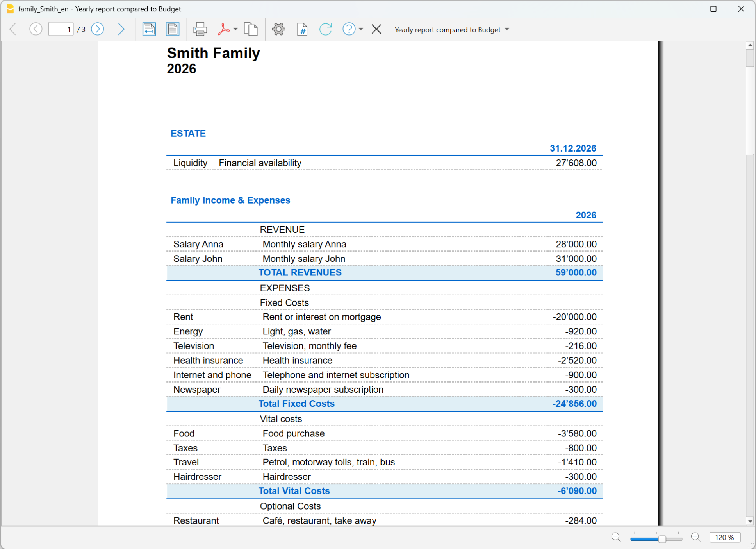Open the help question mark icon

coord(348,29)
